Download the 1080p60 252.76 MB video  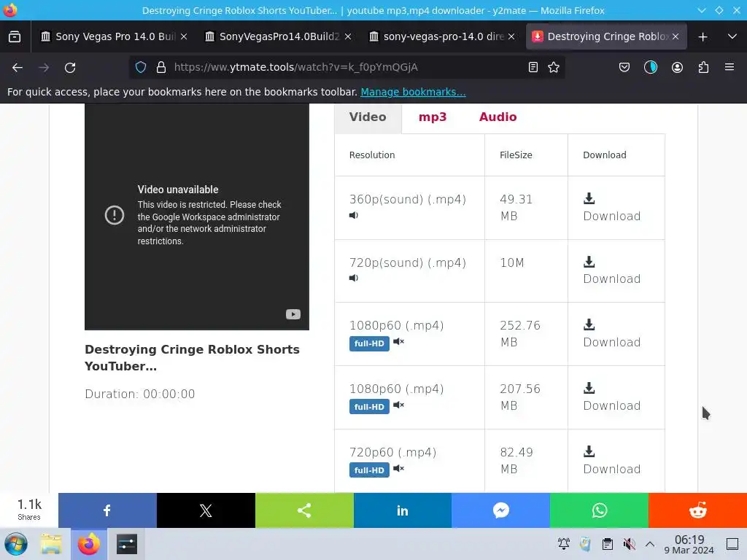(x=612, y=334)
